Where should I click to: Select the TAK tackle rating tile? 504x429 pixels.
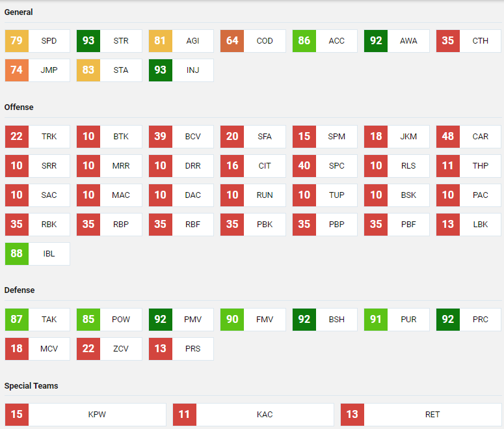click(37, 320)
